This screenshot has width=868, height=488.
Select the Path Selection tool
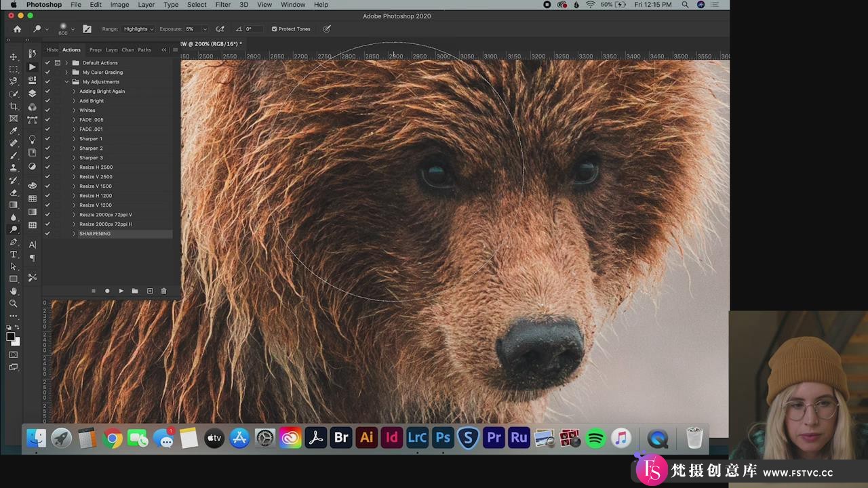click(13, 266)
